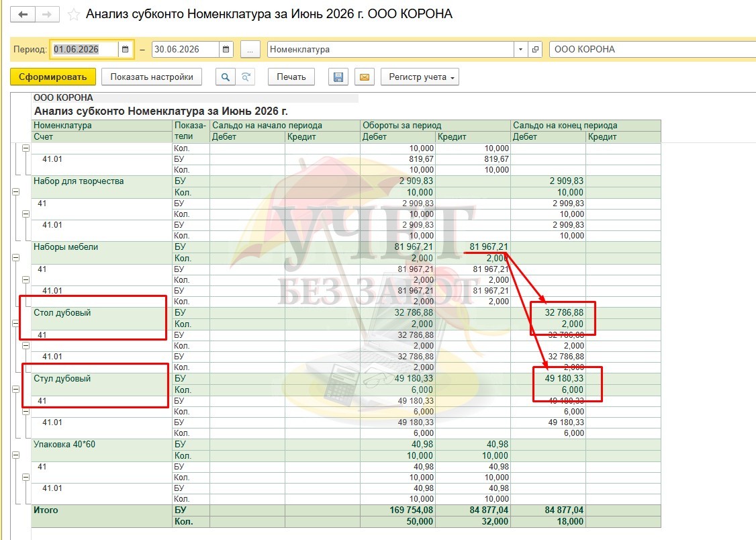756x540 pixels.
Task: Expand the Номенклатура subconto dropdown arrow
Action: (520, 49)
